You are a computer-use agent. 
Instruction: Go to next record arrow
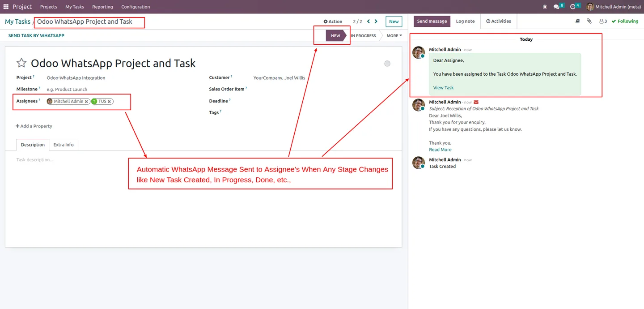(376, 21)
